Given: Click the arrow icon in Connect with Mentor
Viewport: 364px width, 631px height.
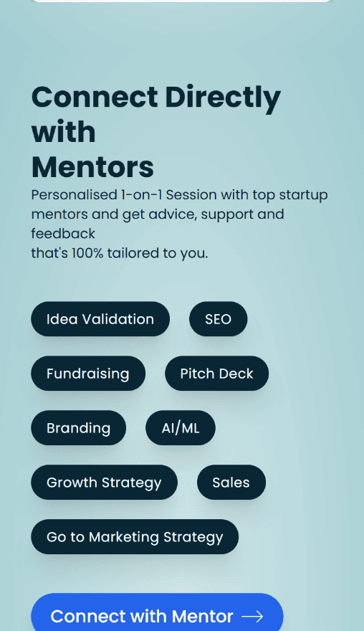Looking at the screenshot, I should [252, 616].
